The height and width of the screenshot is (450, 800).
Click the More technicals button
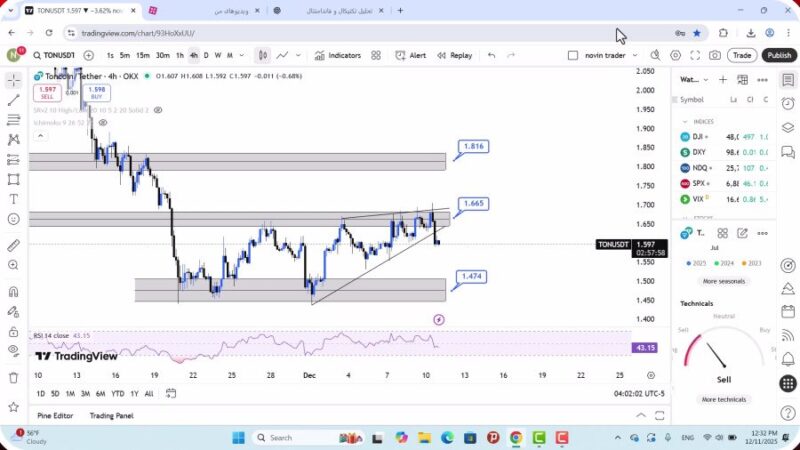click(723, 399)
